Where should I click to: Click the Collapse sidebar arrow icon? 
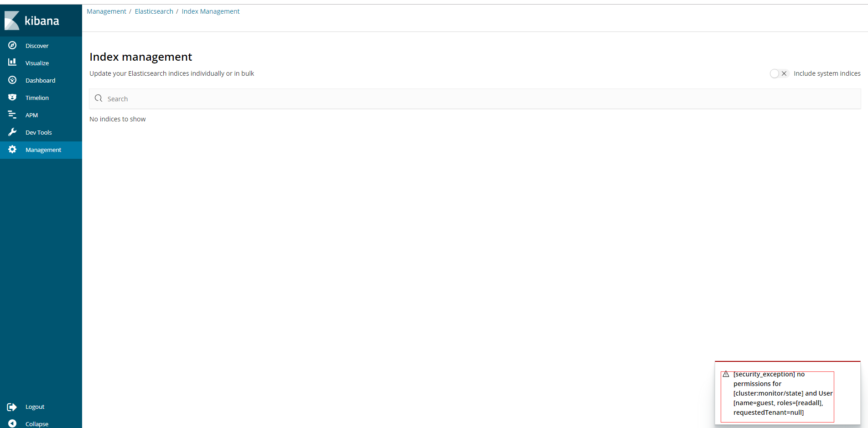coord(12,423)
